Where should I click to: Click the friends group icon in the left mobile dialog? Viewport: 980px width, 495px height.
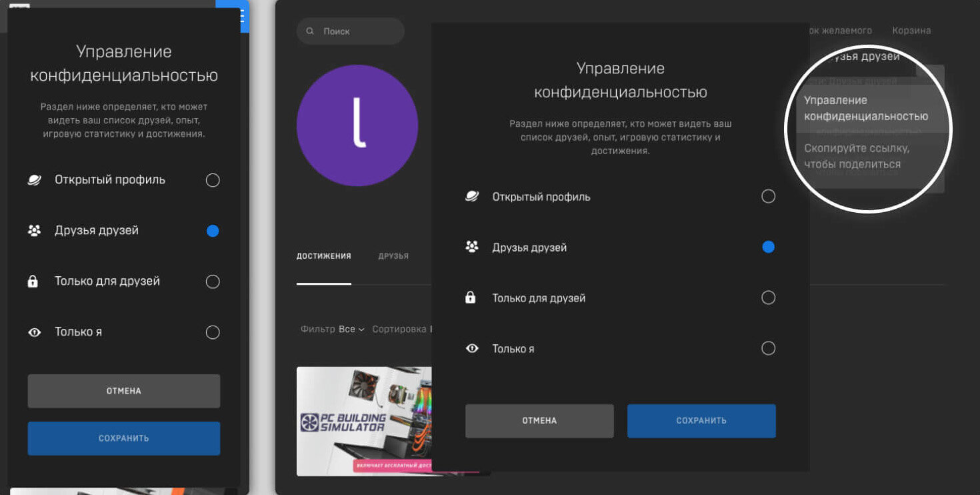click(34, 231)
